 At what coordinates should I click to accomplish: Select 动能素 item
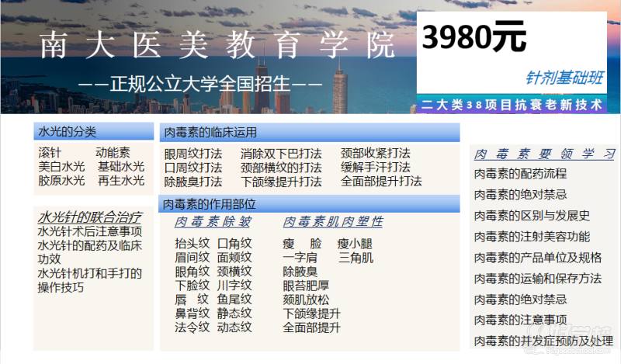113,152
